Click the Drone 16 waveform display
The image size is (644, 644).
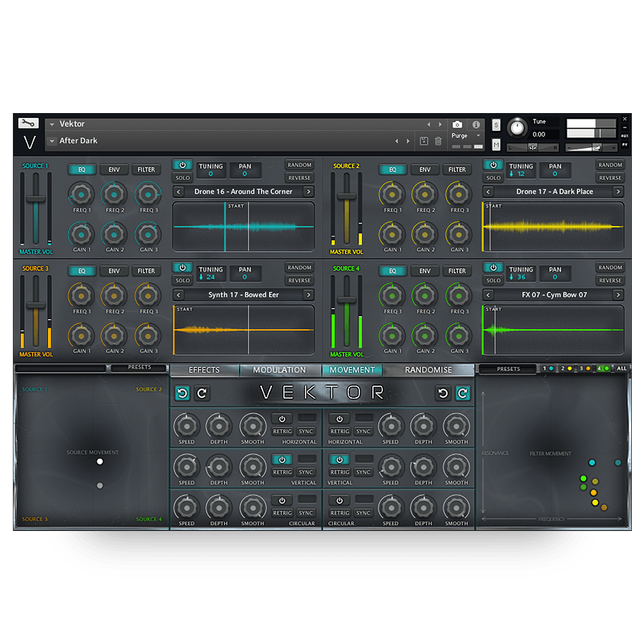[243, 227]
